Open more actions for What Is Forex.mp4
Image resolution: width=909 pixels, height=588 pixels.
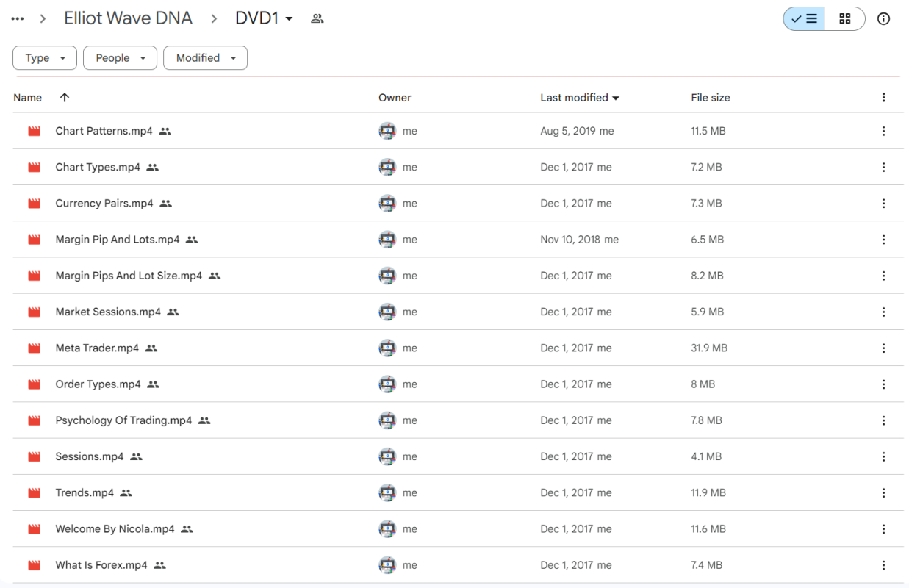(883, 565)
